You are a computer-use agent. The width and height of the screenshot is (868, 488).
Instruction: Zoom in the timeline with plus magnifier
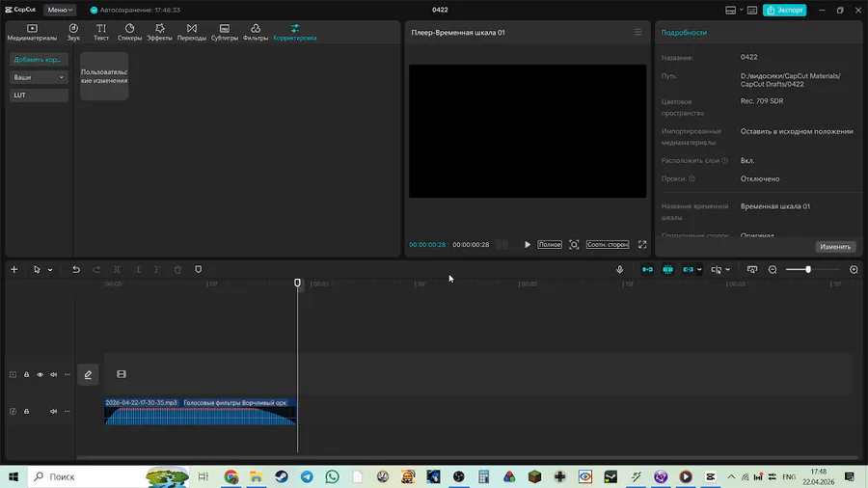tap(854, 269)
